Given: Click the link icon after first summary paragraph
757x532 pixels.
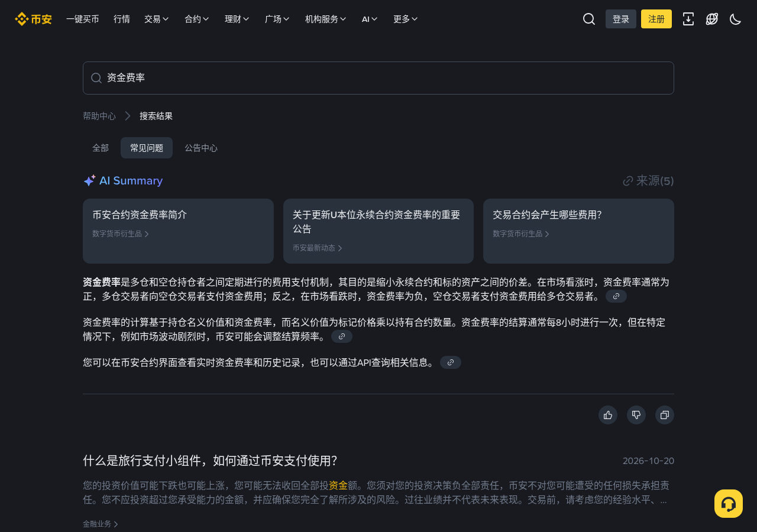Looking at the screenshot, I should (616, 296).
